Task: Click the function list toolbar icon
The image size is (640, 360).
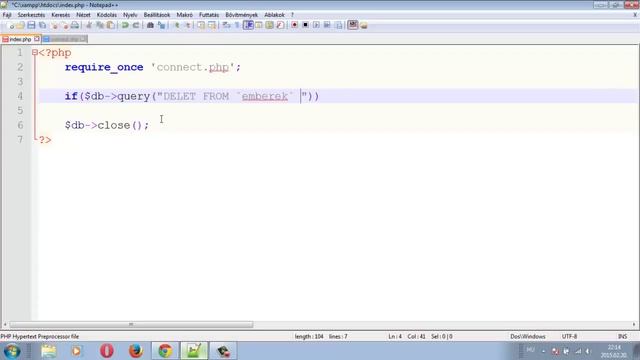Action: [280, 25]
